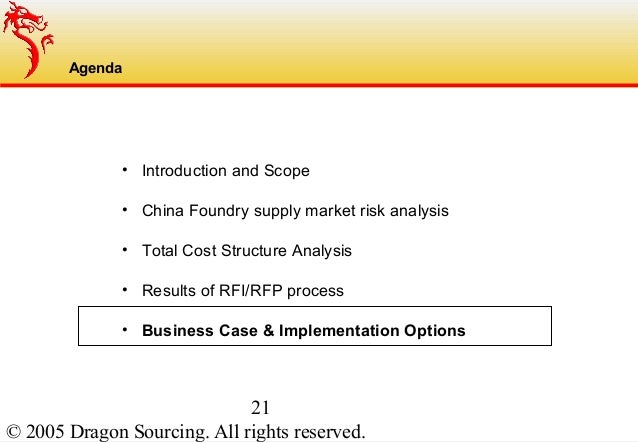Click the copyright © symbol
This screenshot has width=638, height=442.
tap(14, 432)
